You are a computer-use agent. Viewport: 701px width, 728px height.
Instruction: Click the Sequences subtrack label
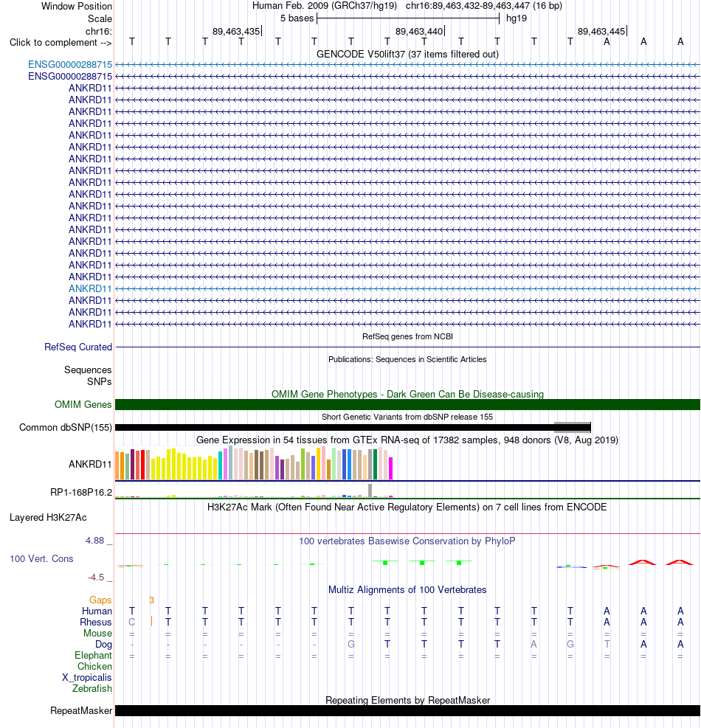coord(88,370)
